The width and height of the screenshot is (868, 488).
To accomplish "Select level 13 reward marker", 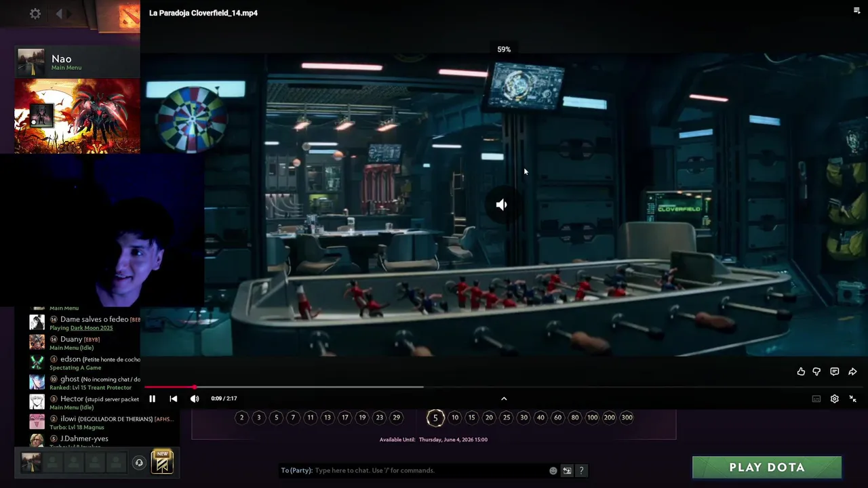I will (328, 418).
